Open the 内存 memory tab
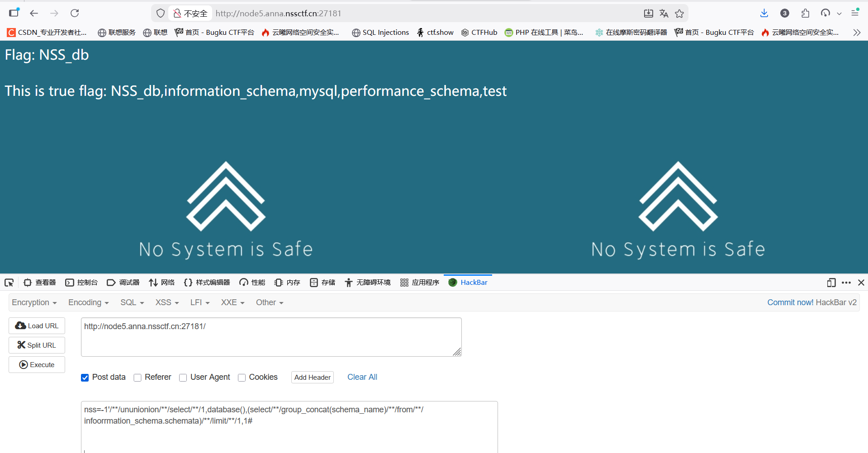 pyautogui.click(x=287, y=283)
